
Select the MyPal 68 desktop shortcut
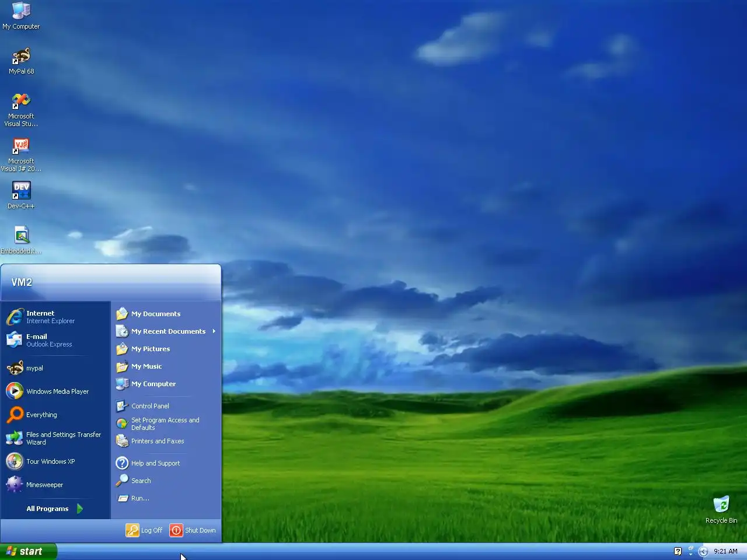click(21, 61)
